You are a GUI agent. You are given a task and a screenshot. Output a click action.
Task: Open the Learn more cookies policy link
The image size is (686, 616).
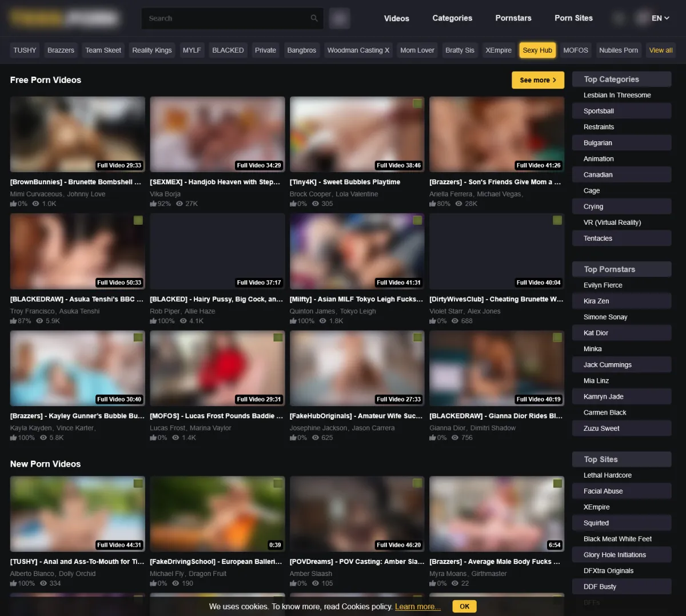click(417, 606)
